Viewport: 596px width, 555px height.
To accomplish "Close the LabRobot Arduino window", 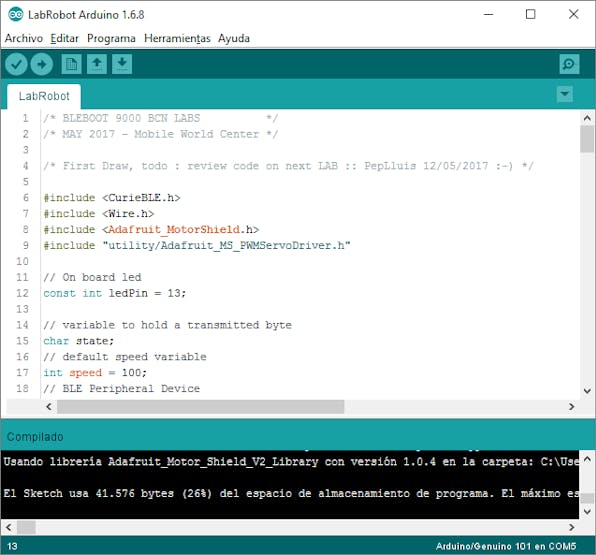I will click(574, 14).
